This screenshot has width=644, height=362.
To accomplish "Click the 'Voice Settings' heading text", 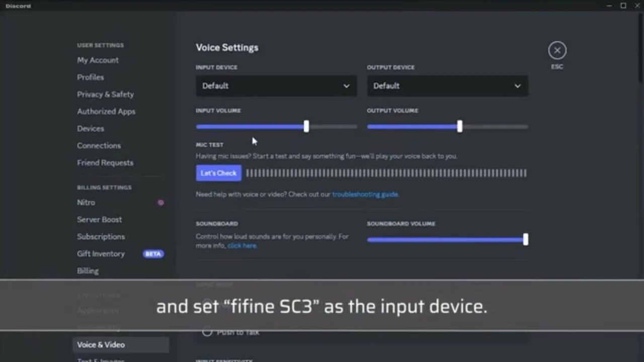I will (227, 47).
